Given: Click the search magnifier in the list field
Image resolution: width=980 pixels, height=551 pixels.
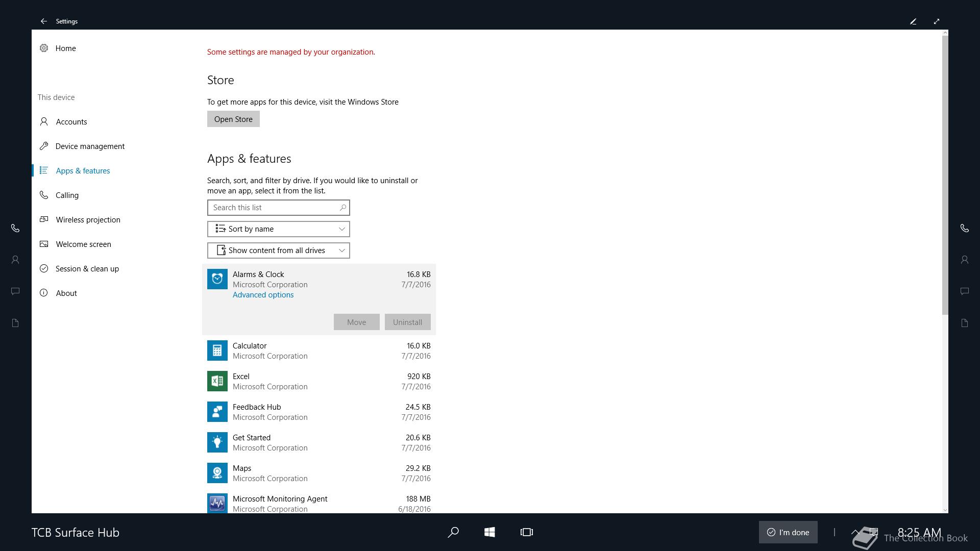Looking at the screenshot, I should (x=343, y=208).
